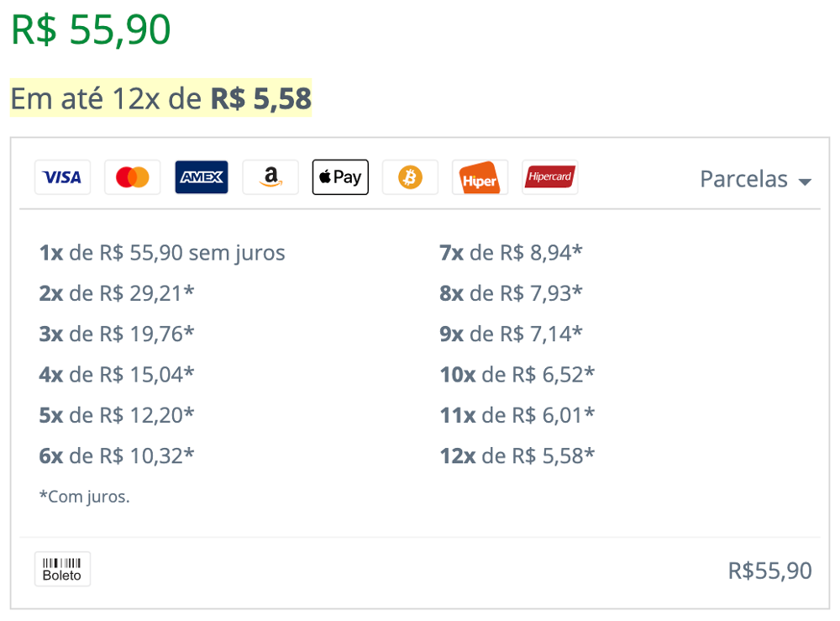Select the Boleto barcode payment icon

click(x=63, y=569)
